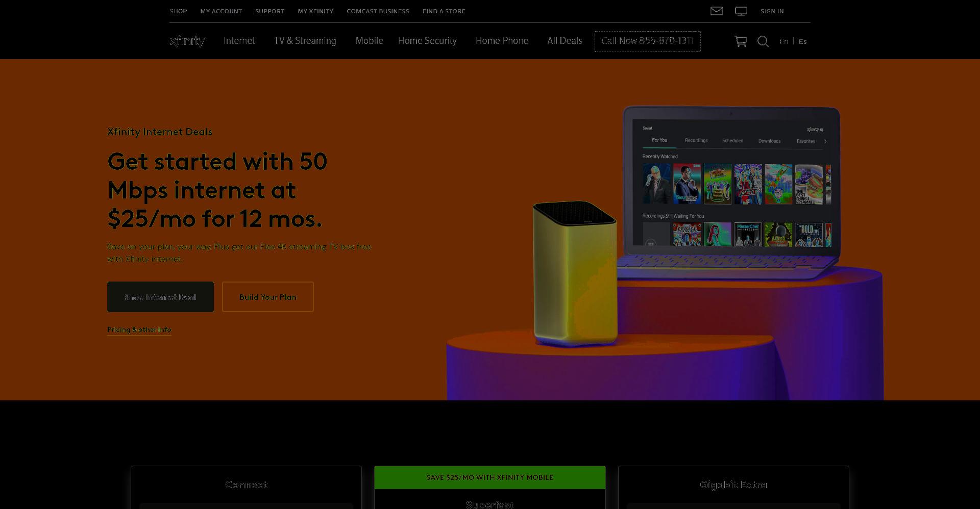
Task: Select the Recordings tab on laptop
Action: coord(696,141)
